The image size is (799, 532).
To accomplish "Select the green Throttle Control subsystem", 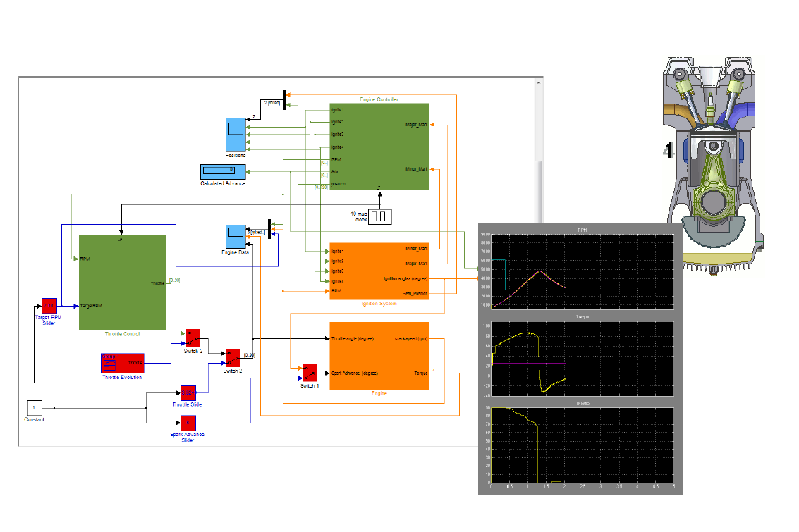I will coord(122,282).
